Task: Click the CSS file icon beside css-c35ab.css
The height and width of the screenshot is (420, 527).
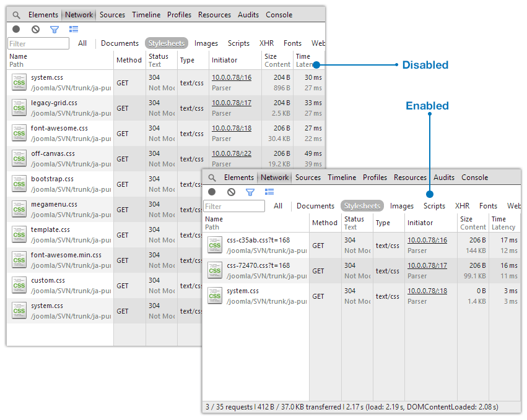Action: (215, 245)
